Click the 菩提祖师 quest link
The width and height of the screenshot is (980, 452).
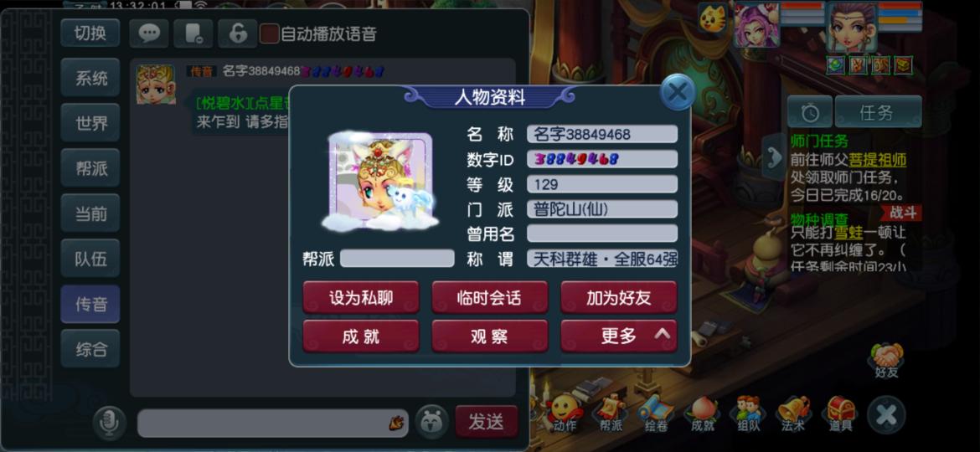point(878,160)
